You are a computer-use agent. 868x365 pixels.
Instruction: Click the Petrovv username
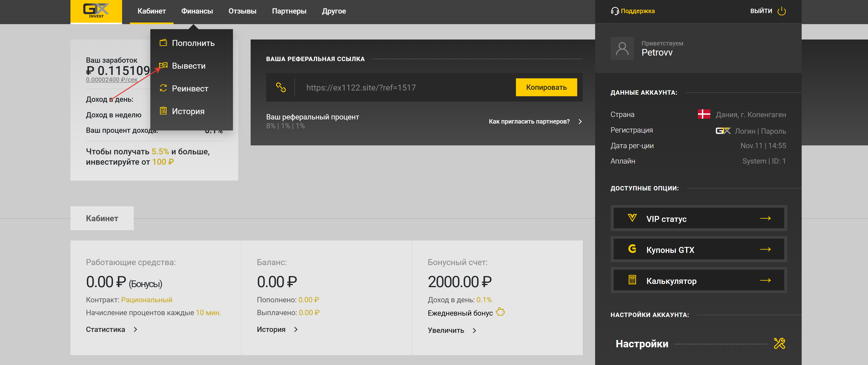coord(657,53)
